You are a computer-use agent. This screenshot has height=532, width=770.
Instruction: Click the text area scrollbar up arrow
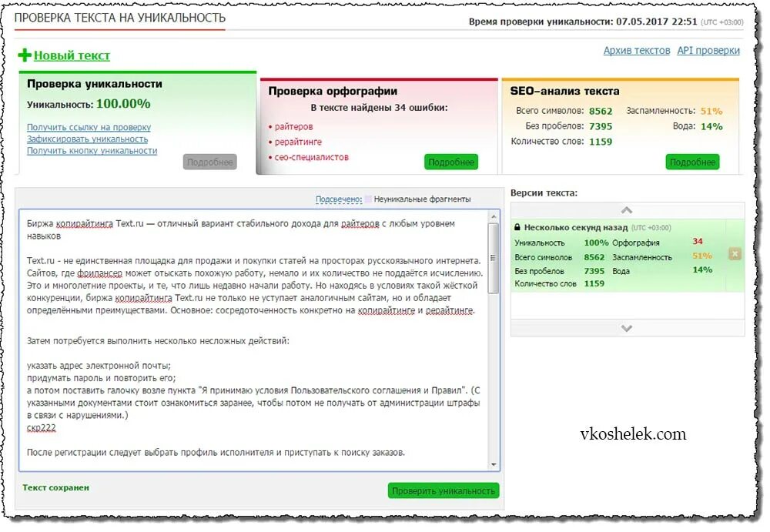point(493,216)
